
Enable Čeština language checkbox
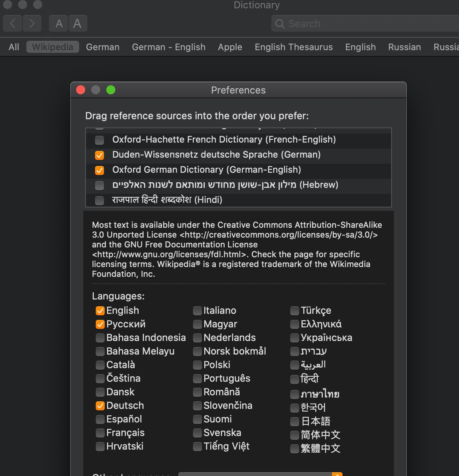(x=100, y=379)
